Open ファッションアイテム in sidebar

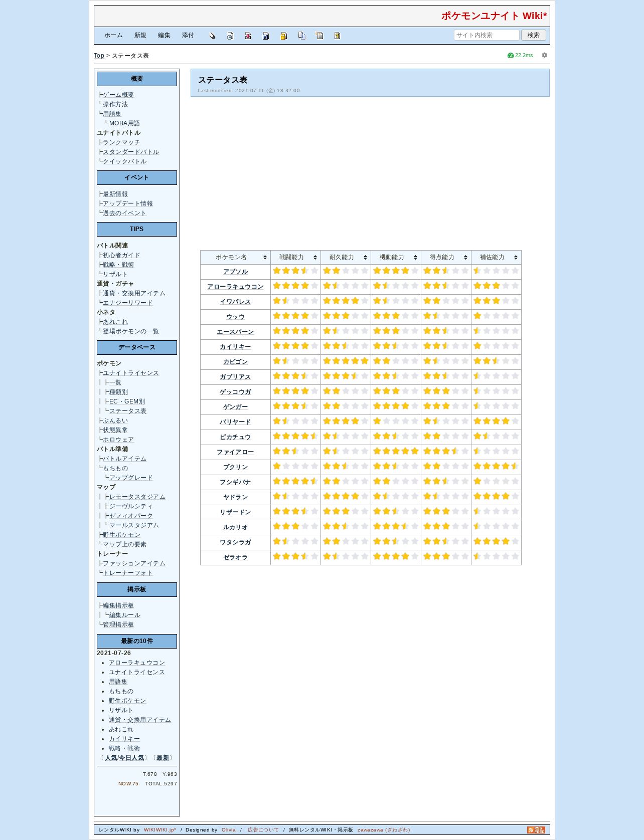point(134,563)
